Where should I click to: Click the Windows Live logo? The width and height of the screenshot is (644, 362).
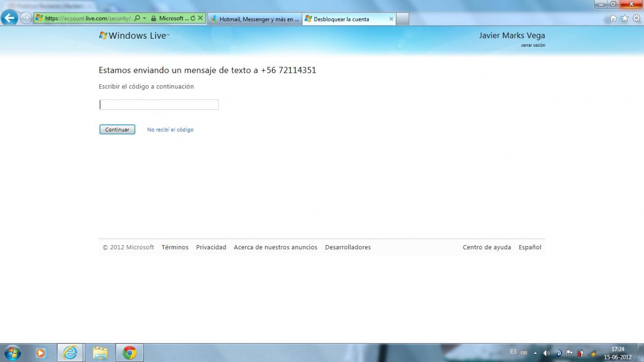(134, 36)
